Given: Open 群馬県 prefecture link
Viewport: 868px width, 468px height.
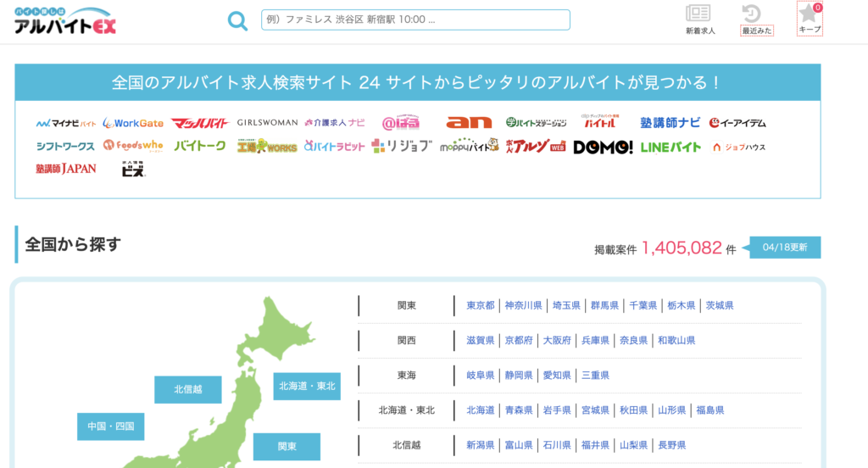Looking at the screenshot, I should tap(604, 306).
